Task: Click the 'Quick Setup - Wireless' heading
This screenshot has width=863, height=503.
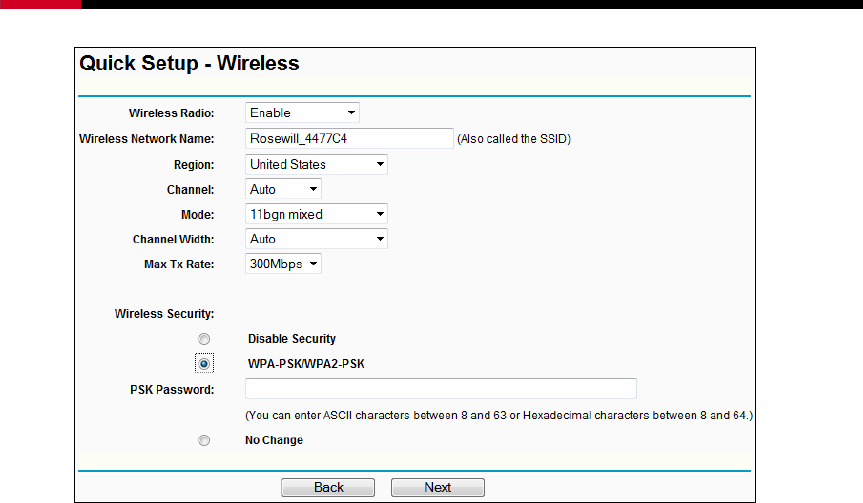Action: (x=189, y=63)
